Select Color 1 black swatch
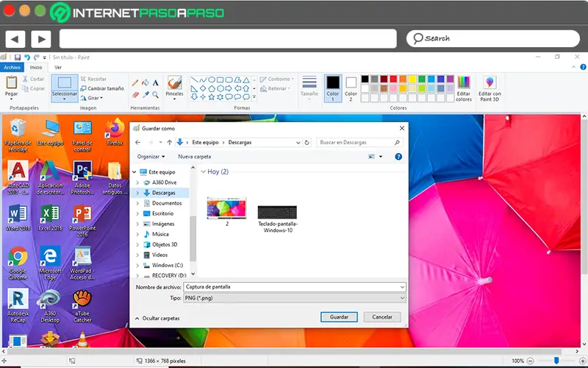The image size is (588, 368). point(333,88)
